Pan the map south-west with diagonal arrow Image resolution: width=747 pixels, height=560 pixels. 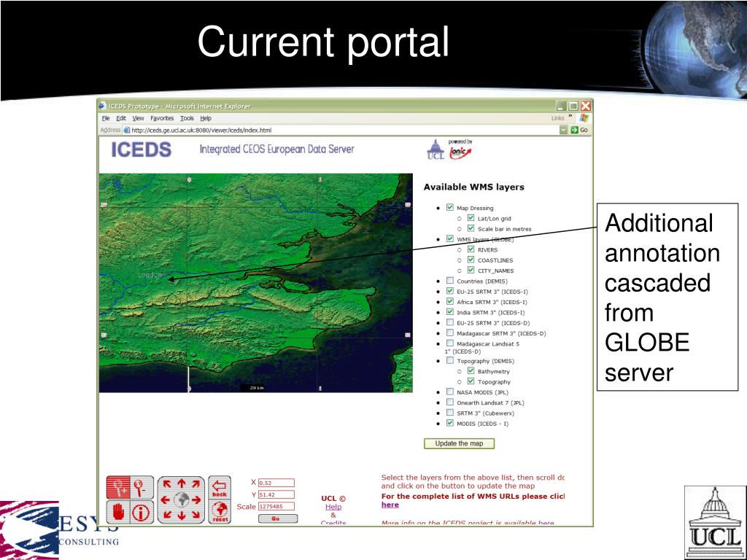(x=167, y=515)
